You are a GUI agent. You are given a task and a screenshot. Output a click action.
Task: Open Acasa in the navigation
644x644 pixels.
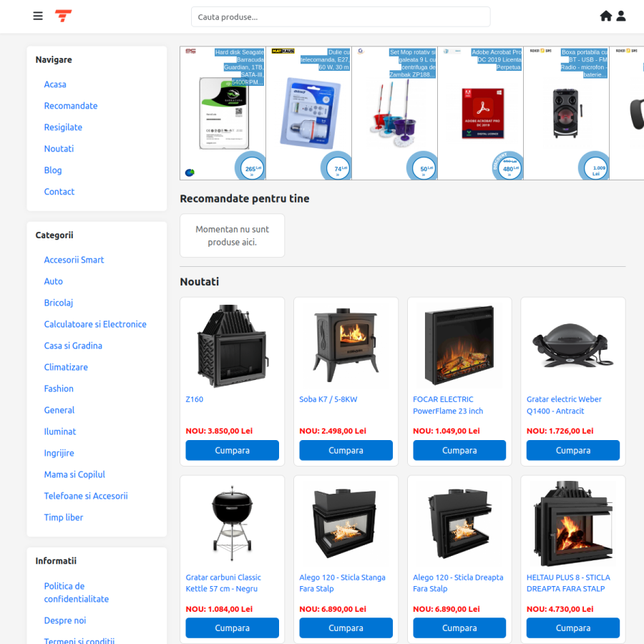coord(55,84)
